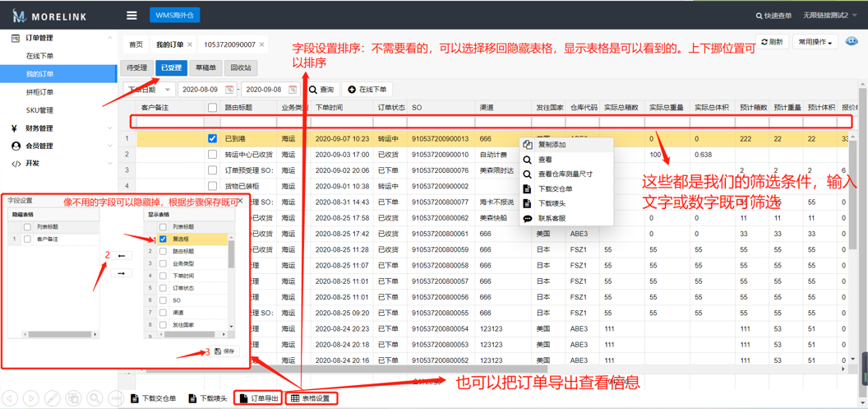Collapse the 订单管理 sidebar section

pos(59,38)
